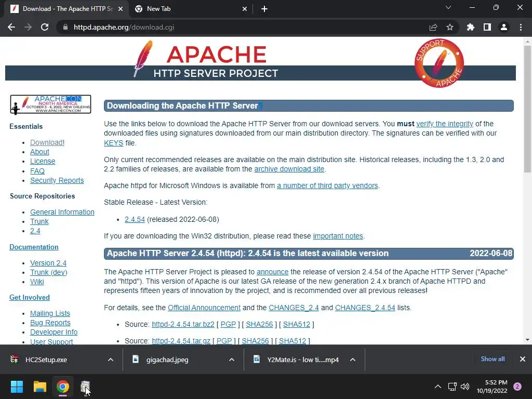Screen dimensions: 532x399
Task: Share this page via the share icon
Action: click(x=433, y=27)
